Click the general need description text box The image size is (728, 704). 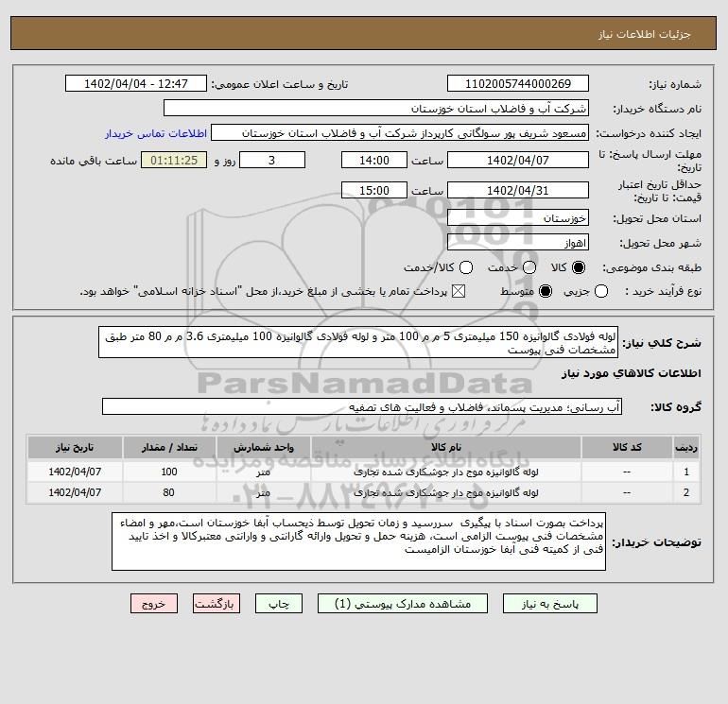pos(358,342)
